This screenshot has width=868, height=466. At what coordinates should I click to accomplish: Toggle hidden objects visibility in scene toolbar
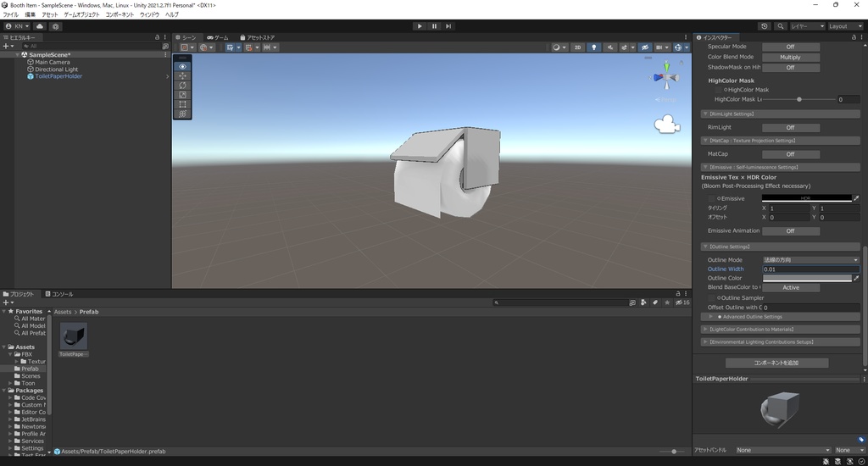[x=645, y=47]
